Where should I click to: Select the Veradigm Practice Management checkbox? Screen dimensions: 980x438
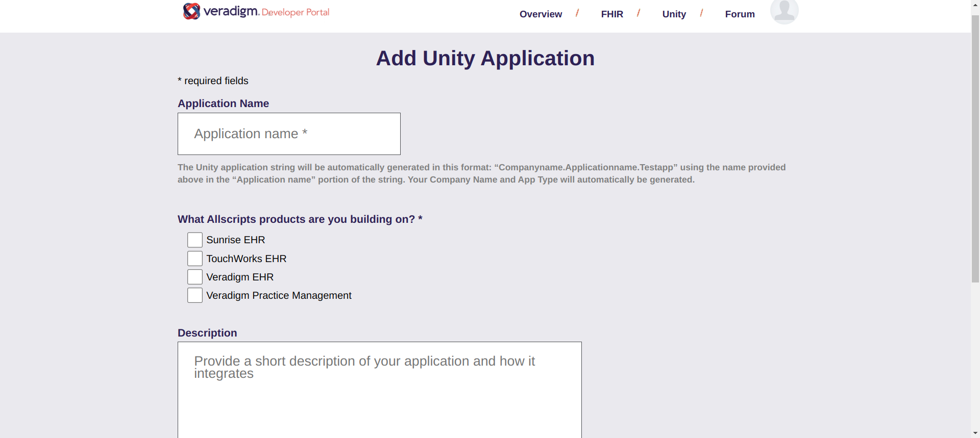tap(195, 295)
